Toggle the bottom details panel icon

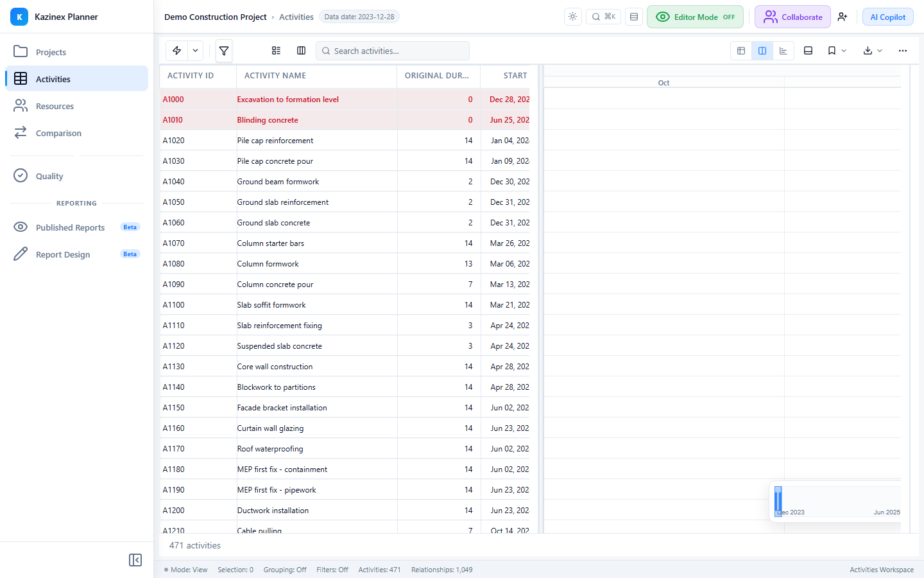[809, 51]
